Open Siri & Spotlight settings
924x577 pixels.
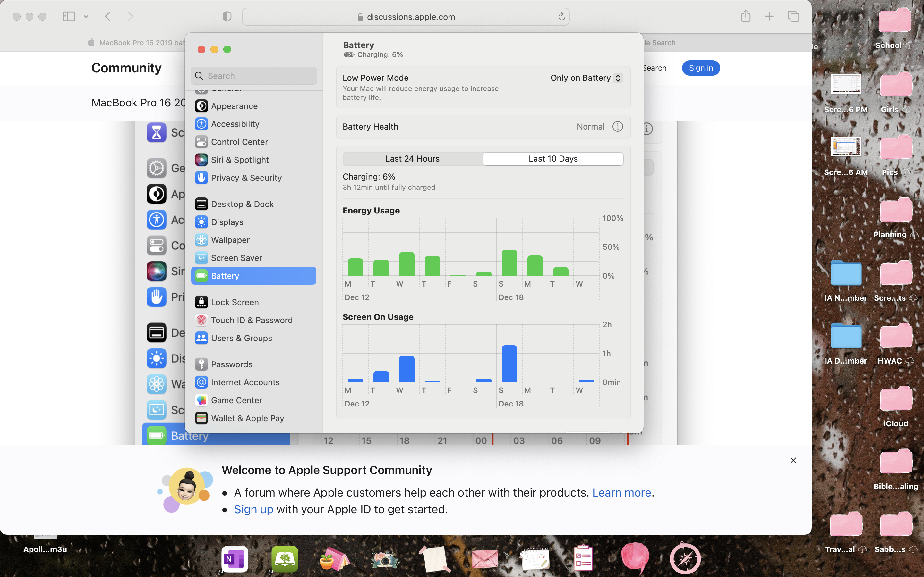click(x=239, y=160)
